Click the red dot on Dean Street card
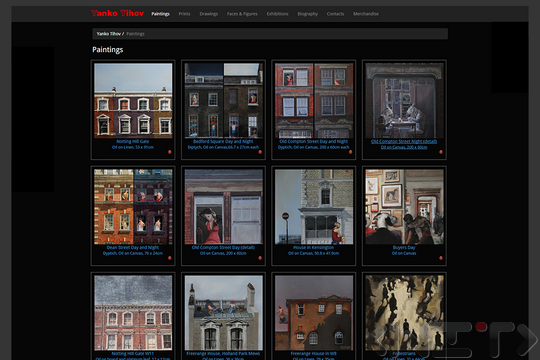This screenshot has height=360, width=540. (x=169, y=258)
